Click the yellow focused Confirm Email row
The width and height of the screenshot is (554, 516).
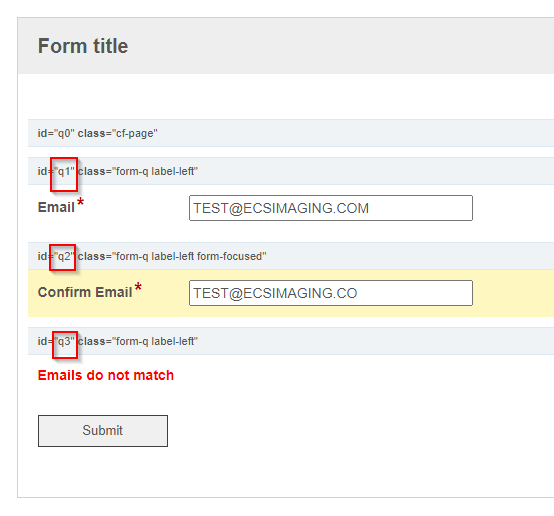(291, 293)
